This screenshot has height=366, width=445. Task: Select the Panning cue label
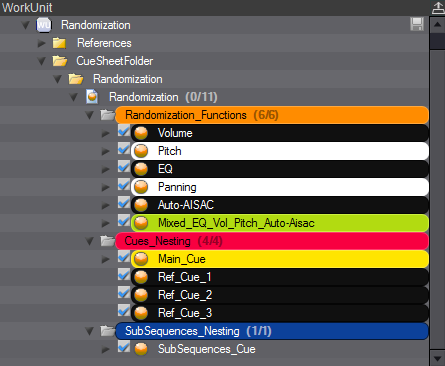pos(177,187)
